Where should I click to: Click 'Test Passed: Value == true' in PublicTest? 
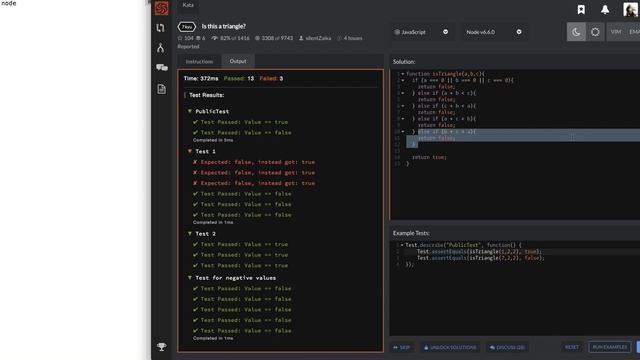(240, 122)
